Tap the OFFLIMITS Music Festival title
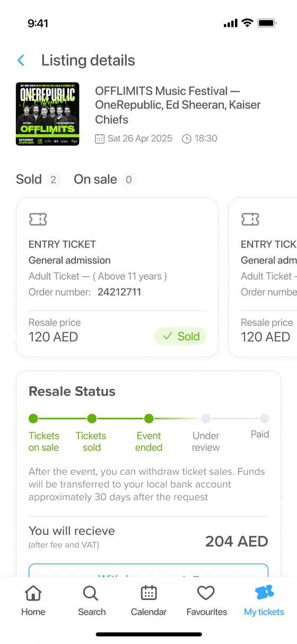Image resolution: width=297 pixels, height=644 pixels. pyautogui.click(x=178, y=105)
